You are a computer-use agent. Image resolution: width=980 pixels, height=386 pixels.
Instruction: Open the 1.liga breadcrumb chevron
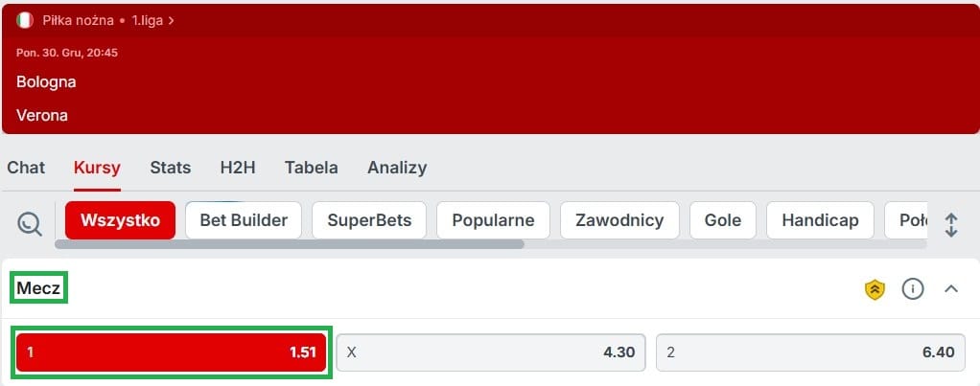pos(172,21)
